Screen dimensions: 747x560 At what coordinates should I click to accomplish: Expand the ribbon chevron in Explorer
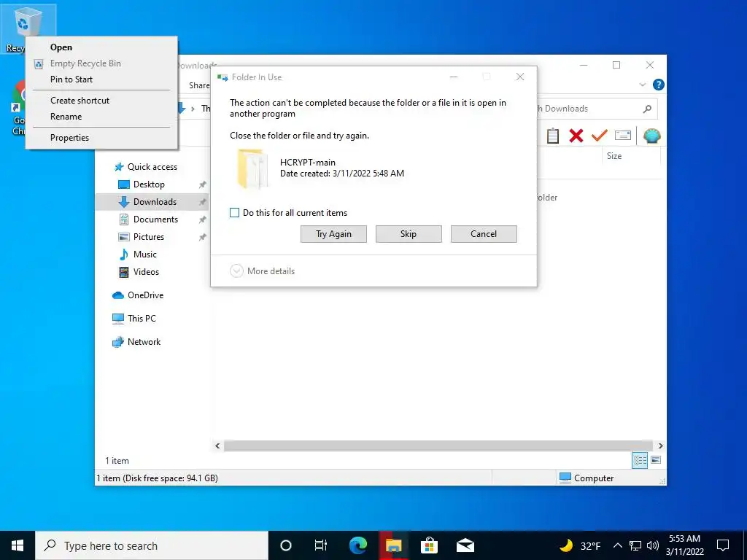tap(642, 85)
